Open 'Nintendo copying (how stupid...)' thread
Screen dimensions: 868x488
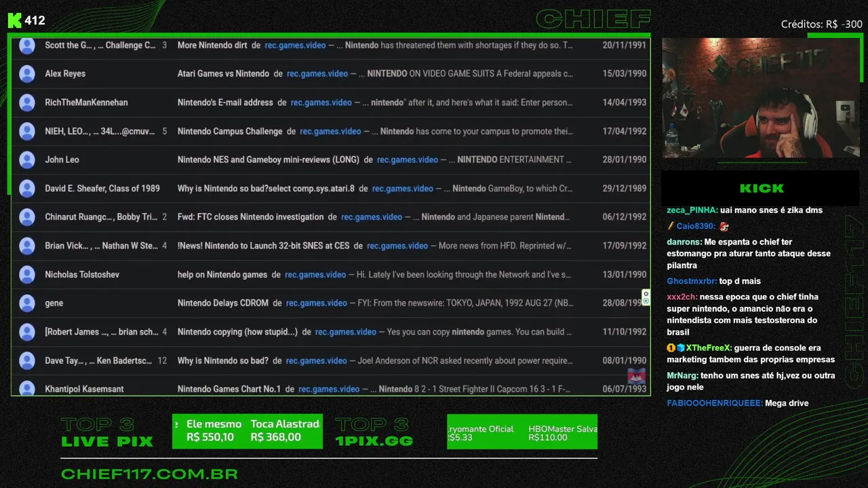click(238, 332)
